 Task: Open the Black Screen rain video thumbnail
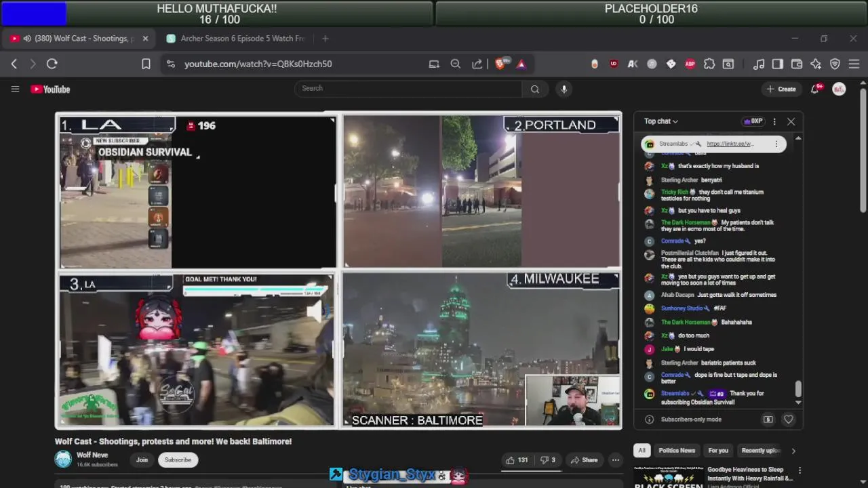(x=668, y=477)
